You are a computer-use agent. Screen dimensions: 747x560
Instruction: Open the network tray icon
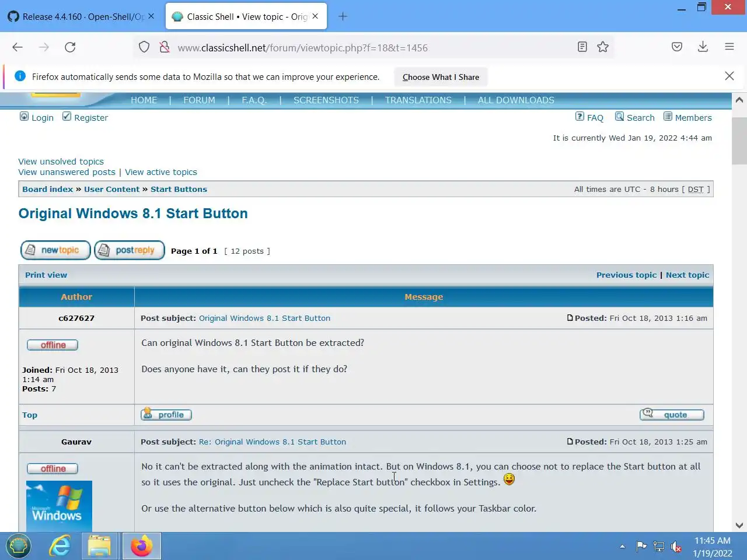[659, 547]
